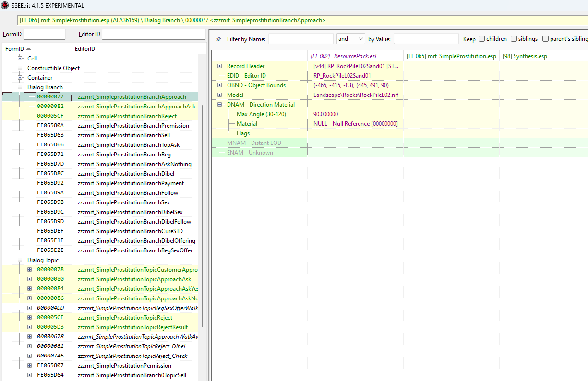This screenshot has width=588, height=381.
Task: Select record FE065D9B BranchSex
Action: click(x=100, y=202)
